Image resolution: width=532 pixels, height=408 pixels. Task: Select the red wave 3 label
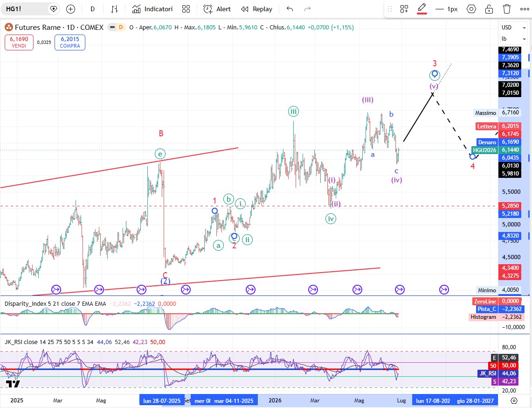tap(435, 63)
